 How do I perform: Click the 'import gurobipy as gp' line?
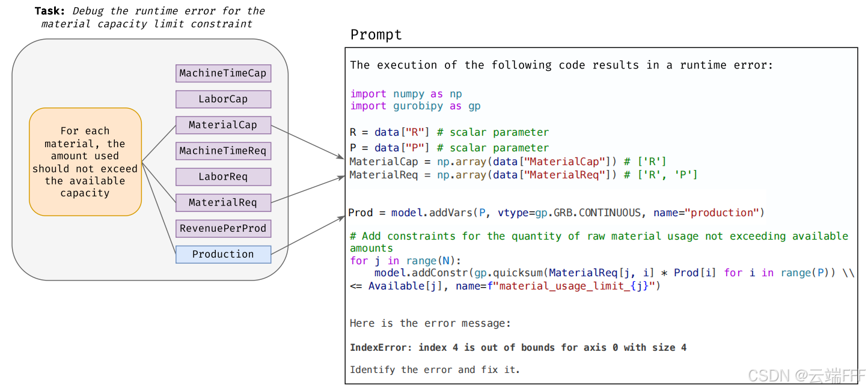415,106
